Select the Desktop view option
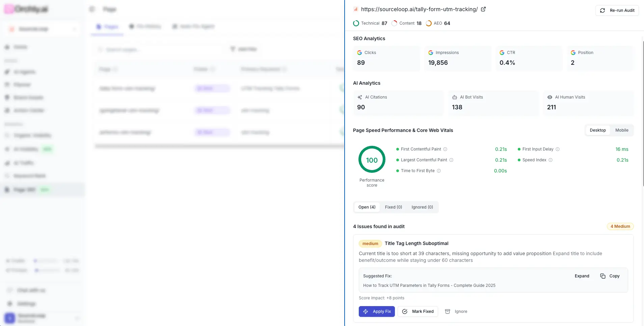This screenshot has height=326, width=644. pyautogui.click(x=597, y=130)
